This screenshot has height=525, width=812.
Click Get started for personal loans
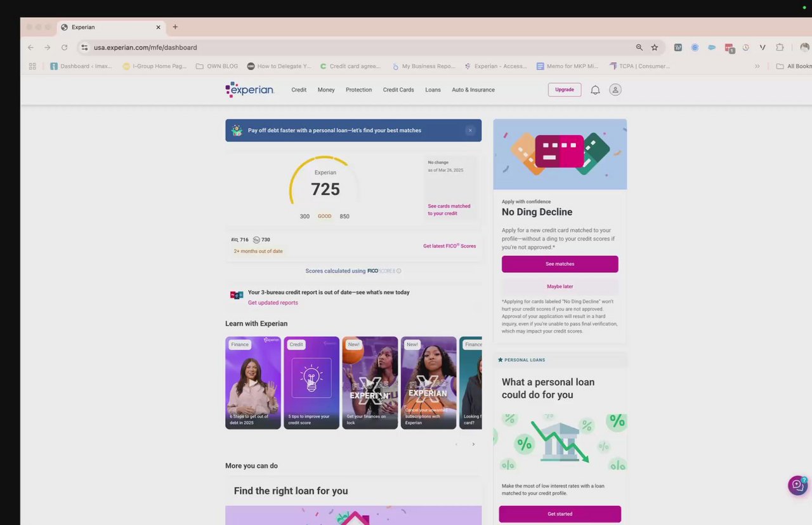(x=560, y=514)
